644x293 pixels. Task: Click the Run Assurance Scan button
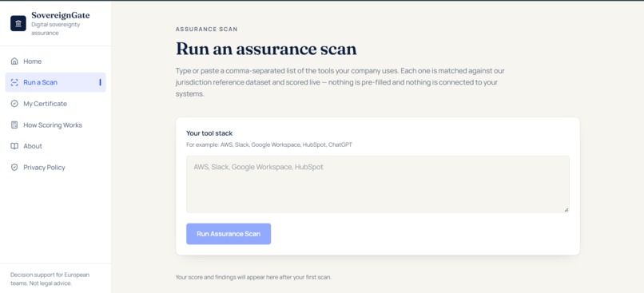pyautogui.click(x=229, y=234)
